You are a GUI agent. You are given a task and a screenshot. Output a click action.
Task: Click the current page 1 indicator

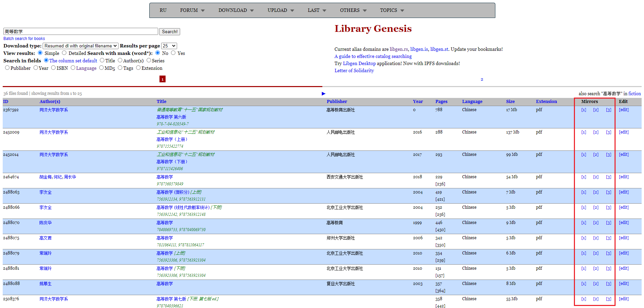click(x=163, y=79)
